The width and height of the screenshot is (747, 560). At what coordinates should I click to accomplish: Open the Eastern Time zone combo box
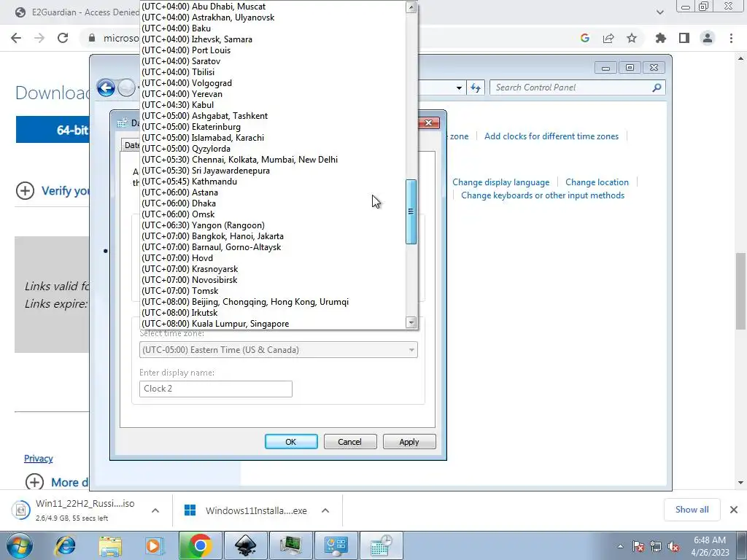click(x=278, y=350)
